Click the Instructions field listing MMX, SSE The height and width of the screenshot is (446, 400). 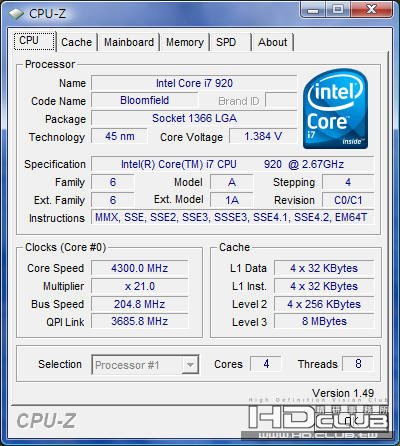(x=232, y=217)
